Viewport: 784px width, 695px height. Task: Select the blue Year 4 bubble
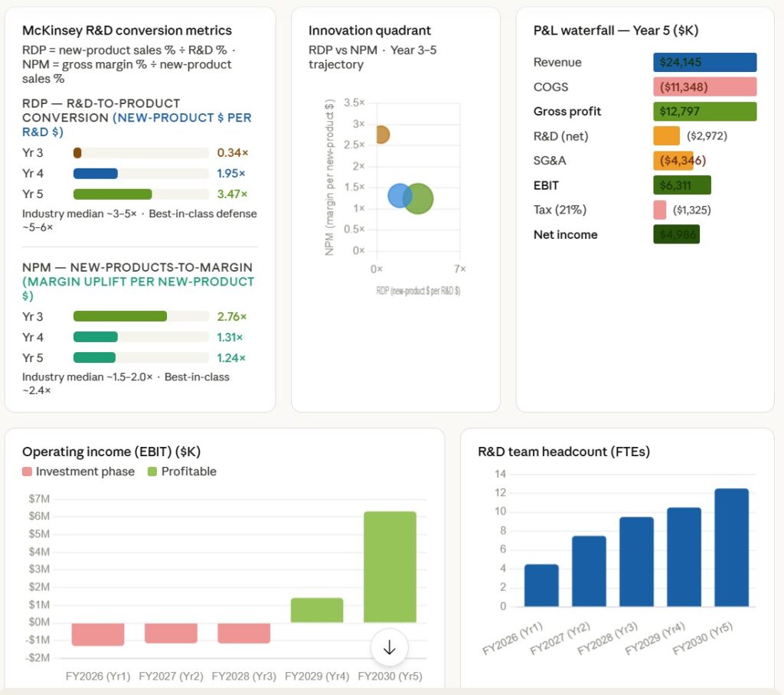tap(400, 196)
